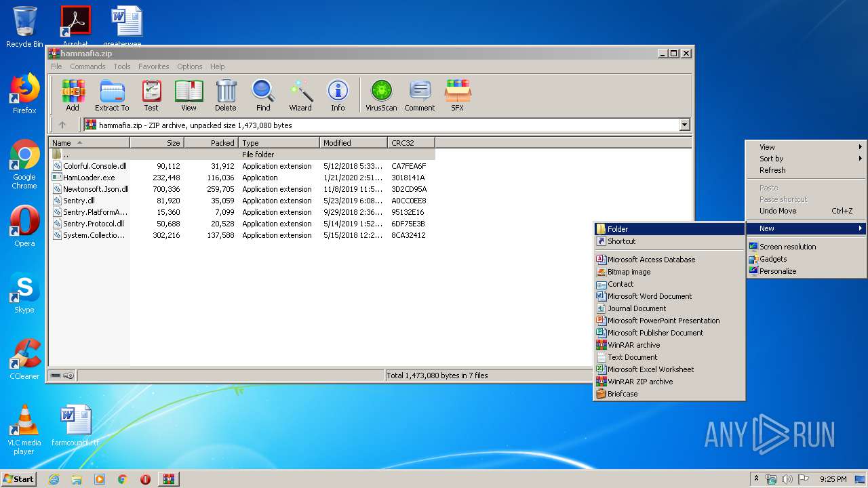This screenshot has width=868, height=488.
Task: Select the Skype desktop icon
Action: point(24,293)
